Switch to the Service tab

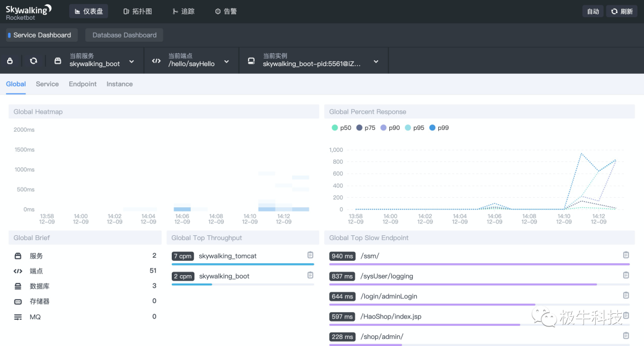point(47,84)
